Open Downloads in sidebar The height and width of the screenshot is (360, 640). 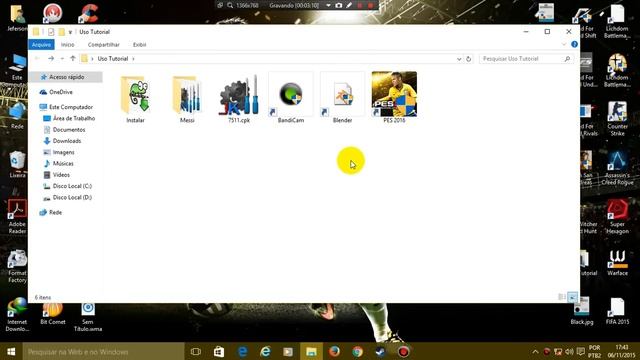pyautogui.click(x=62, y=141)
